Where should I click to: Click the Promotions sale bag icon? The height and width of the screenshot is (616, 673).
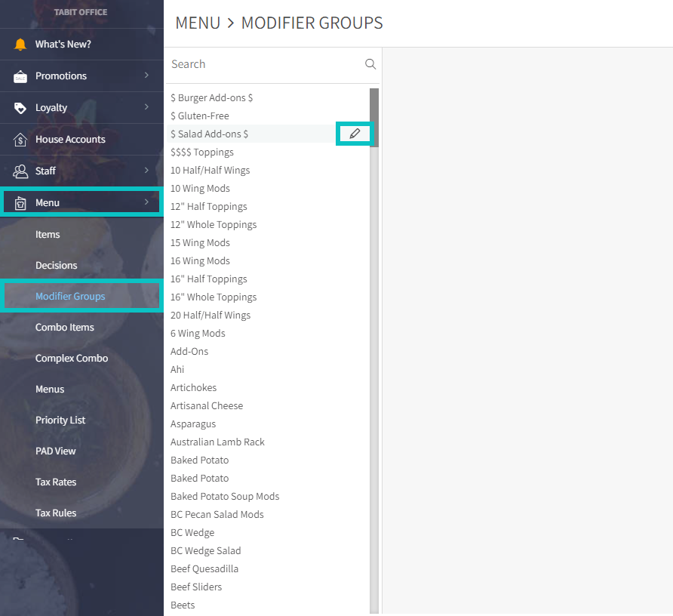(x=20, y=76)
